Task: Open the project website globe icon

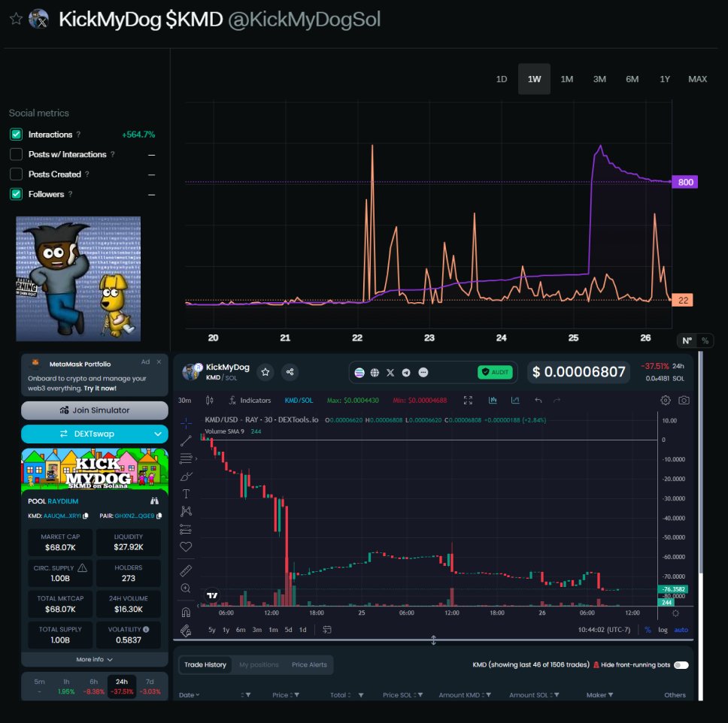Action: (x=375, y=372)
